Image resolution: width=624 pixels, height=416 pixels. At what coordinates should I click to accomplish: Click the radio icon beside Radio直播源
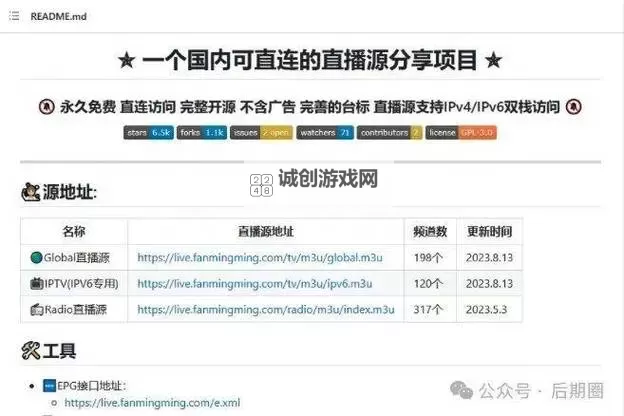click(37, 309)
